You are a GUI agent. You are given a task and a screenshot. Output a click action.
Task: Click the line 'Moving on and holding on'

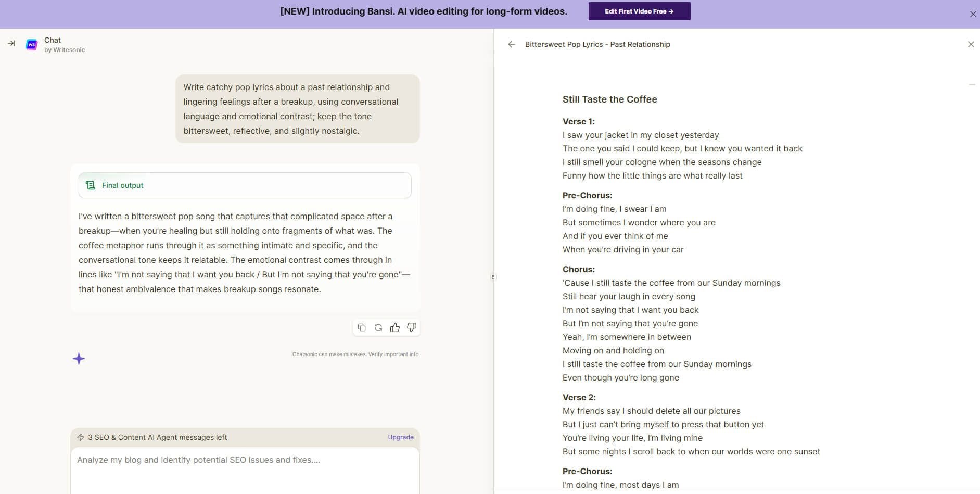tap(613, 350)
